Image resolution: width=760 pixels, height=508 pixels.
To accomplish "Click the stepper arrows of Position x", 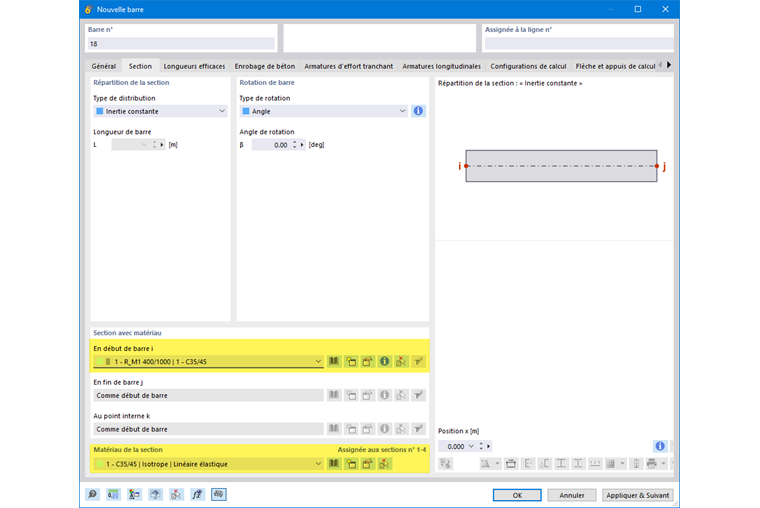I will pos(481,446).
